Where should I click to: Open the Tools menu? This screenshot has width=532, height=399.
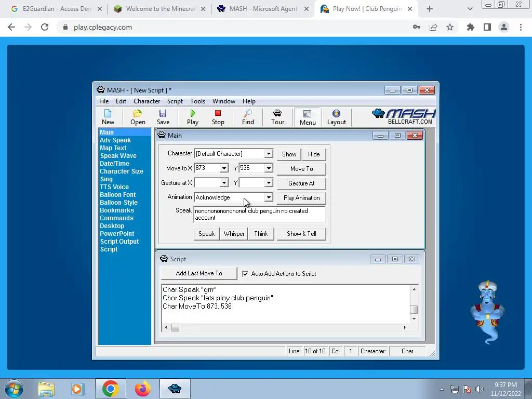click(x=197, y=101)
